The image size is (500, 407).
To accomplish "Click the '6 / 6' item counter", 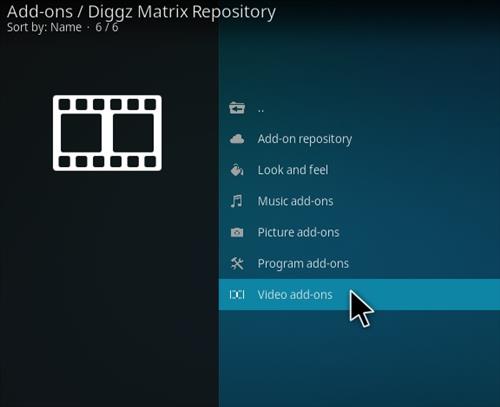I will tap(107, 27).
